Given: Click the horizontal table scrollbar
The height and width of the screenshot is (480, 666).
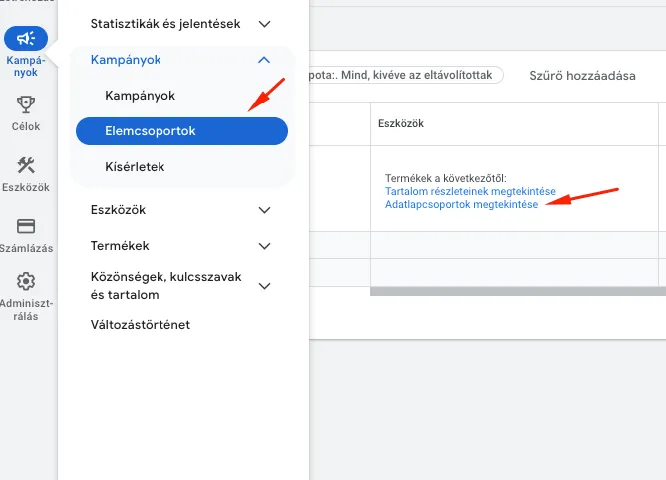Looking at the screenshot, I should (510, 291).
